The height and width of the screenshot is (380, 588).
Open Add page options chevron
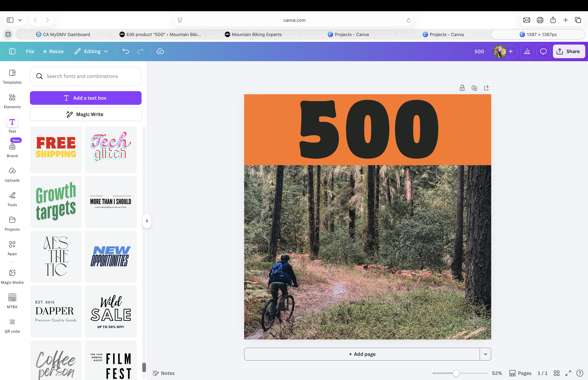click(485, 354)
